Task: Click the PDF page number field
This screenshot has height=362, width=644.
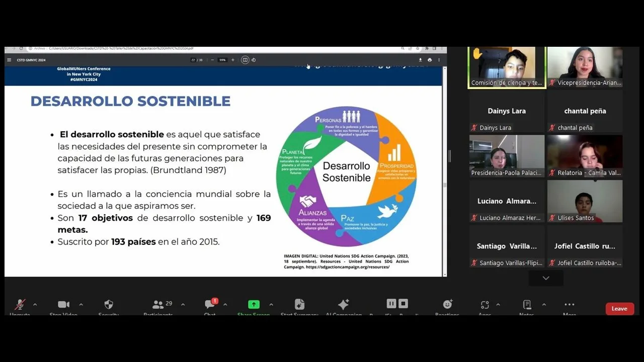Action: [193, 60]
